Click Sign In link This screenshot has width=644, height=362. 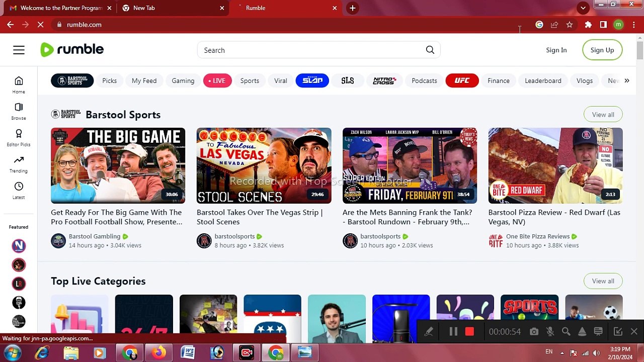556,50
